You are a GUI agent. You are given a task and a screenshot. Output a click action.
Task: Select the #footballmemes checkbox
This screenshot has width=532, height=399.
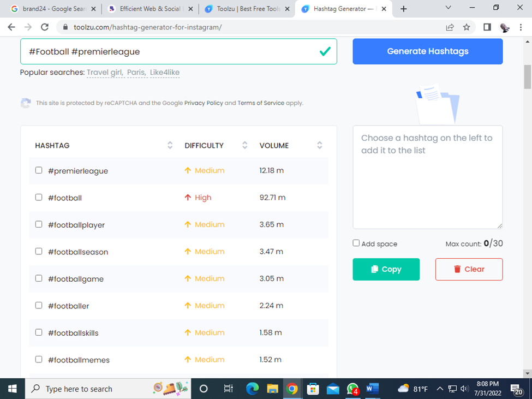tap(39, 359)
